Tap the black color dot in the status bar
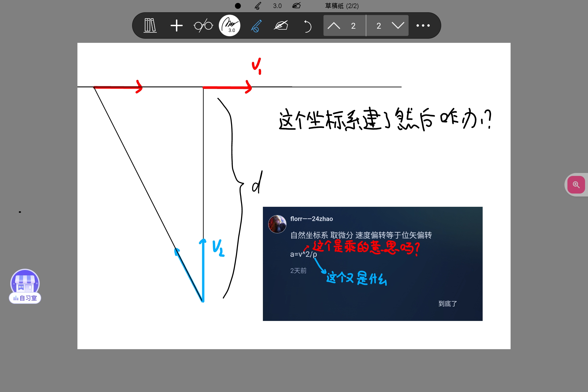This screenshot has width=588, height=392. (x=238, y=5)
